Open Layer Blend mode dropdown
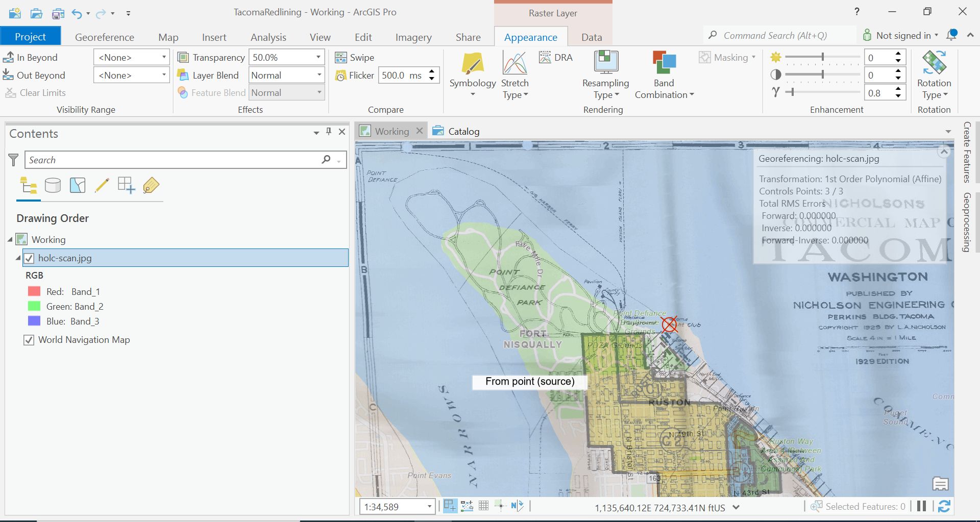 [x=319, y=75]
